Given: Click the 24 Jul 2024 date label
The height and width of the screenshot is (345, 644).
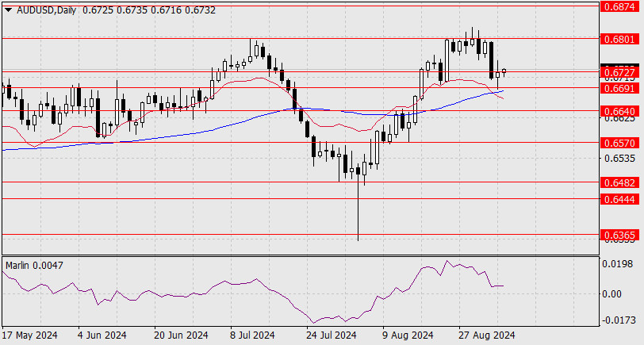Looking at the screenshot, I should click(x=331, y=335).
